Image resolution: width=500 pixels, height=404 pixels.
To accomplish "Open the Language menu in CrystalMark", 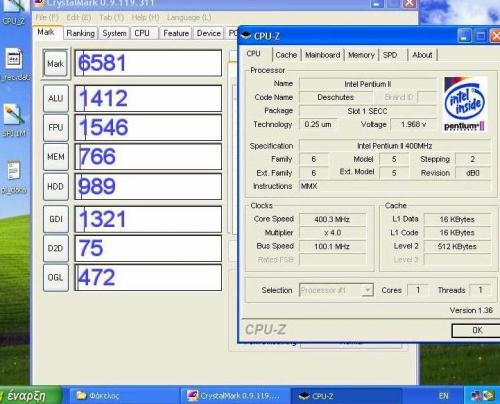I will 189,17.
